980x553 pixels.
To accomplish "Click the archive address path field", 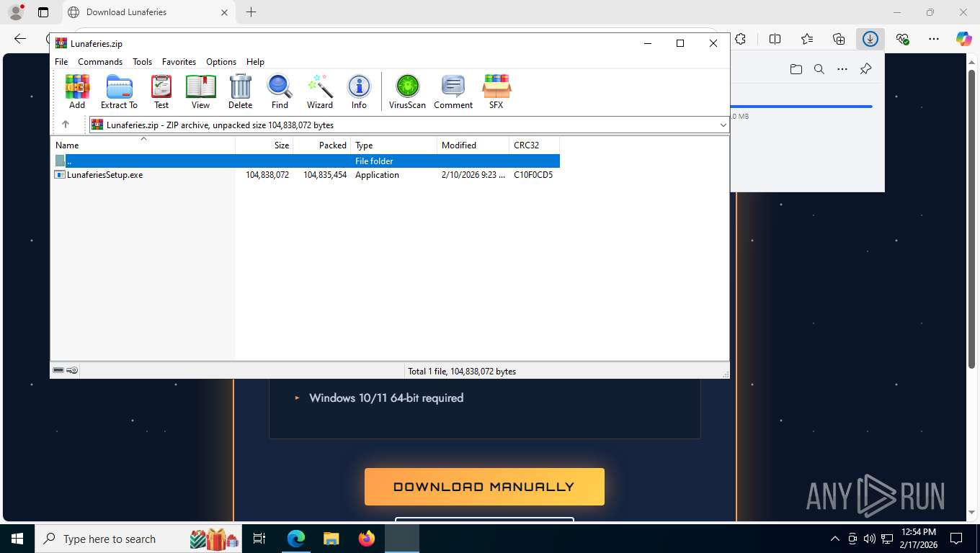I will pyautogui.click(x=409, y=125).
